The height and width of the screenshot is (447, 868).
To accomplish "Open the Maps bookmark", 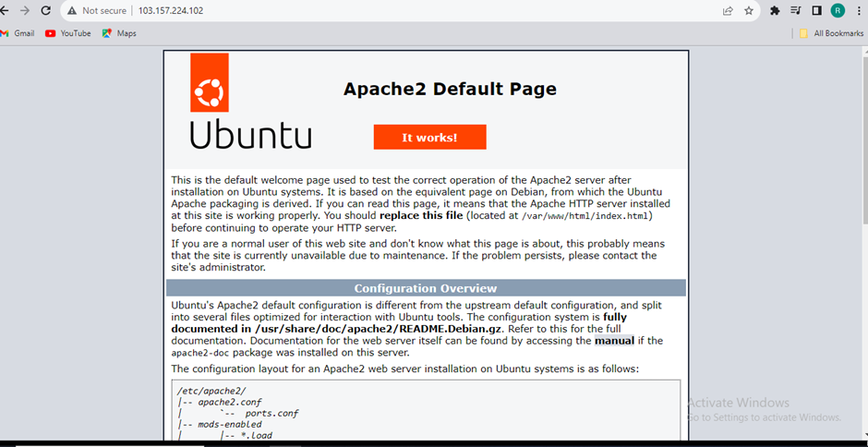I will [x=119, y=33].
